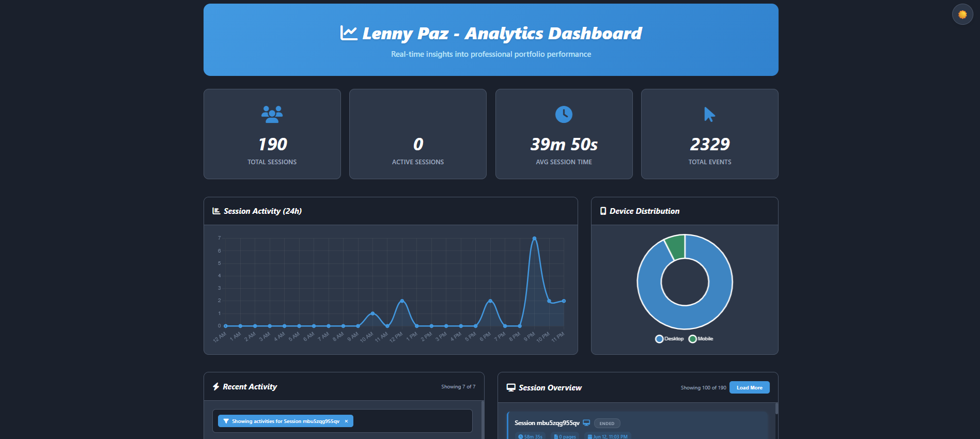Click the bar chart icon beside Session Activity (24h)
This screenshot has width=980, height=439.
(x=216, y=211)
